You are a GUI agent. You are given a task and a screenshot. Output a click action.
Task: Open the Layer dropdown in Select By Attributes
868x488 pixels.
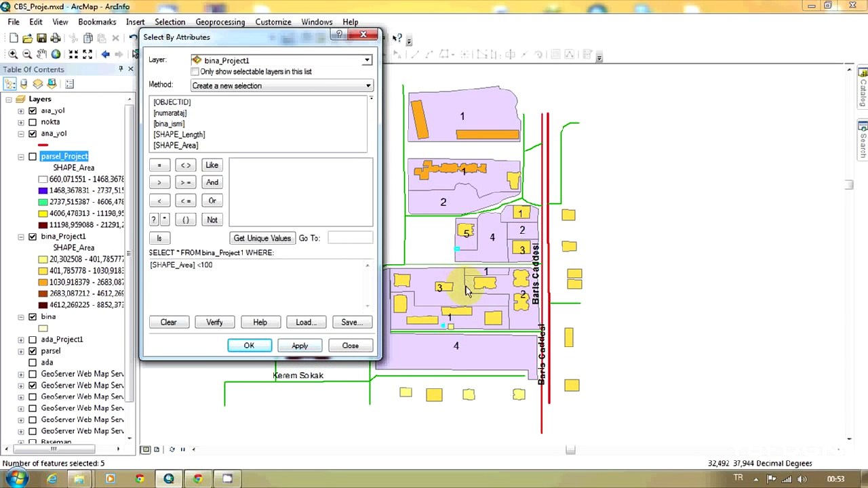367,60
